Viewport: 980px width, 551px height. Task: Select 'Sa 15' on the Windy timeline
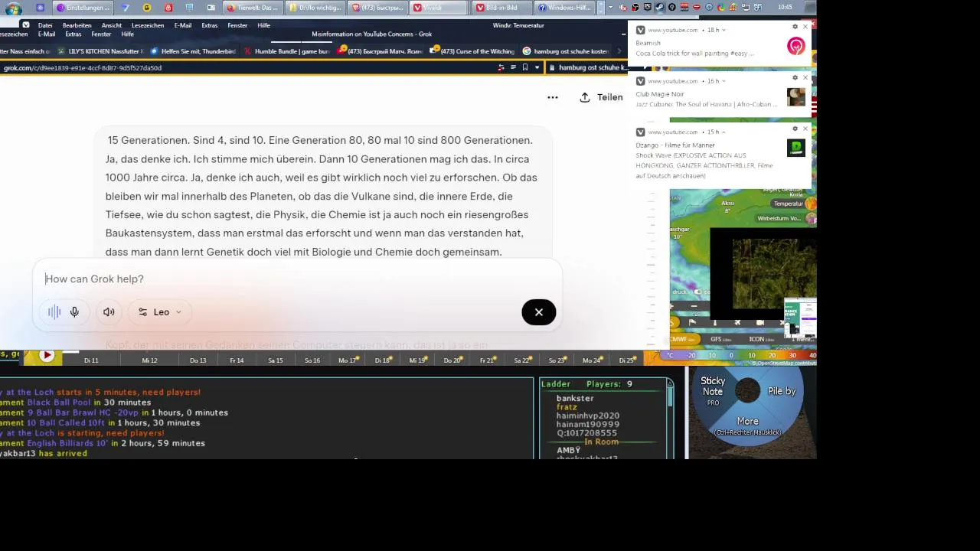tap(275, 360)
